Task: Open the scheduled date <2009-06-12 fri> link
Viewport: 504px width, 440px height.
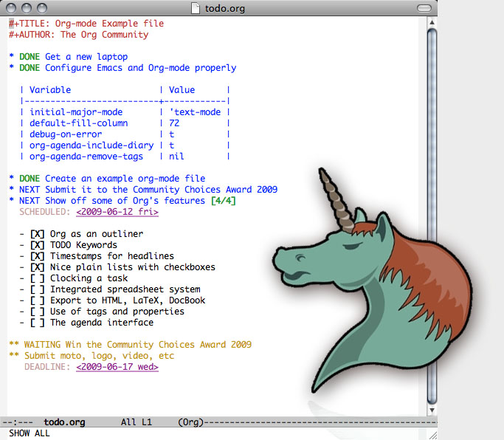Action: click(x=117, y=212)
